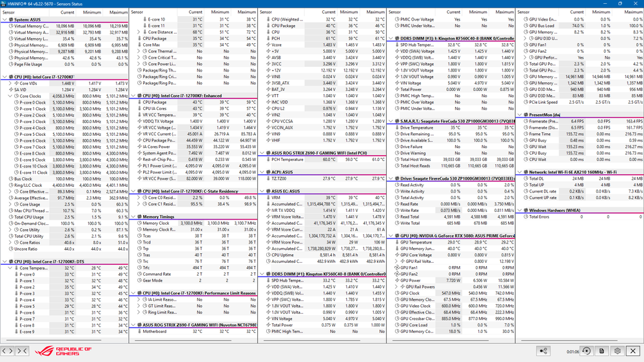Image resolution: width=644 pixels, height=362 pixels.
Task: Select the 'Current DL rate' row
Action: (x=580, y=191)
